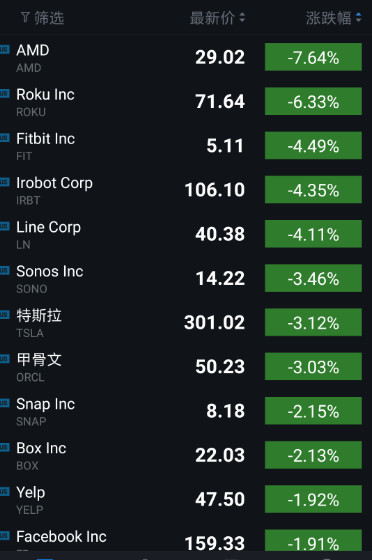Select the 最新价 column header

coord(212,18)
